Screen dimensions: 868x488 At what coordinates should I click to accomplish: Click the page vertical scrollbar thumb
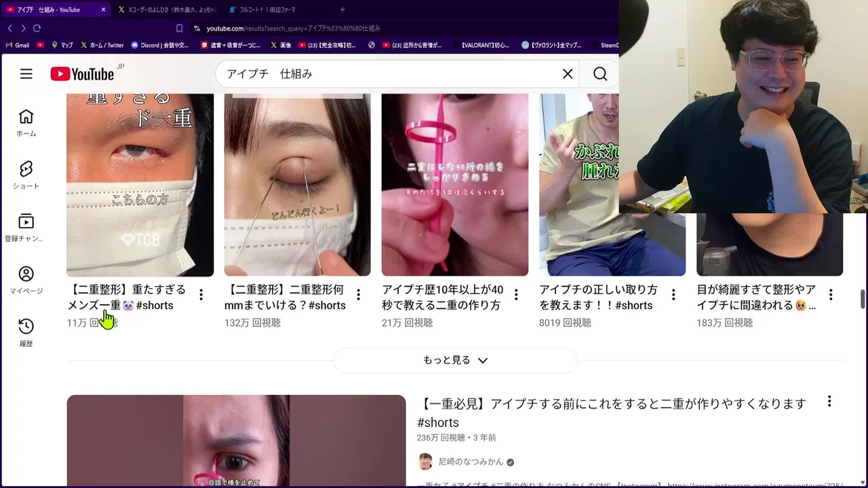pyautogui.click(x=863, y=298)
